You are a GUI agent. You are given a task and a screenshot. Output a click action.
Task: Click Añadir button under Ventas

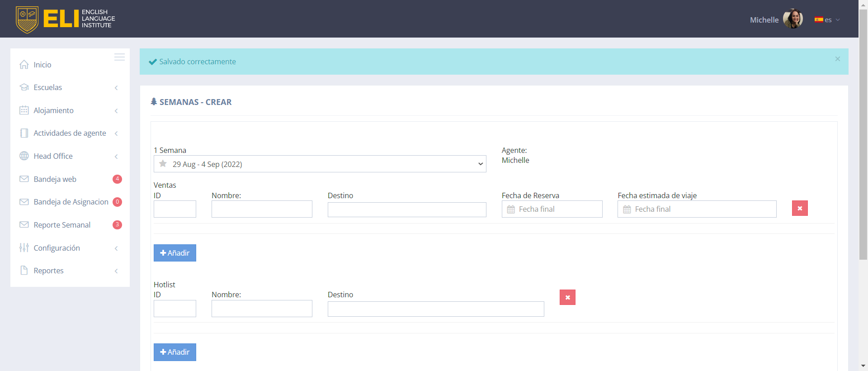pyautogui.click(x=175, y=253)
